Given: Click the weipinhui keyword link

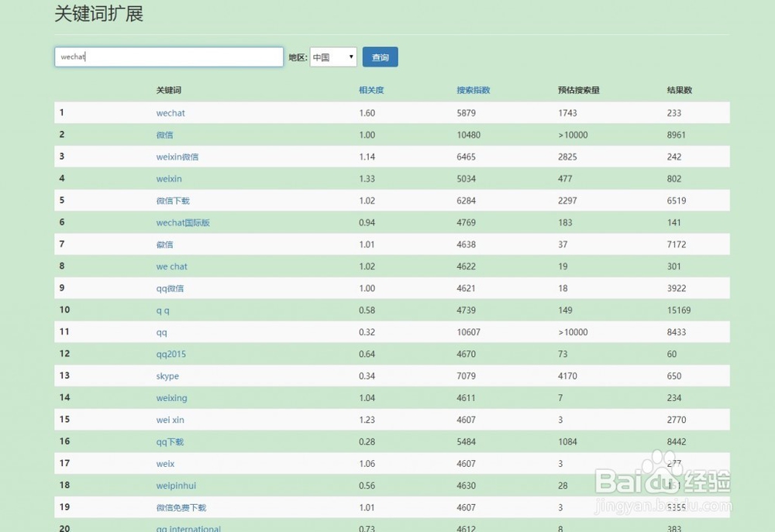Looking at the screenshot, I should coord(176,486).
